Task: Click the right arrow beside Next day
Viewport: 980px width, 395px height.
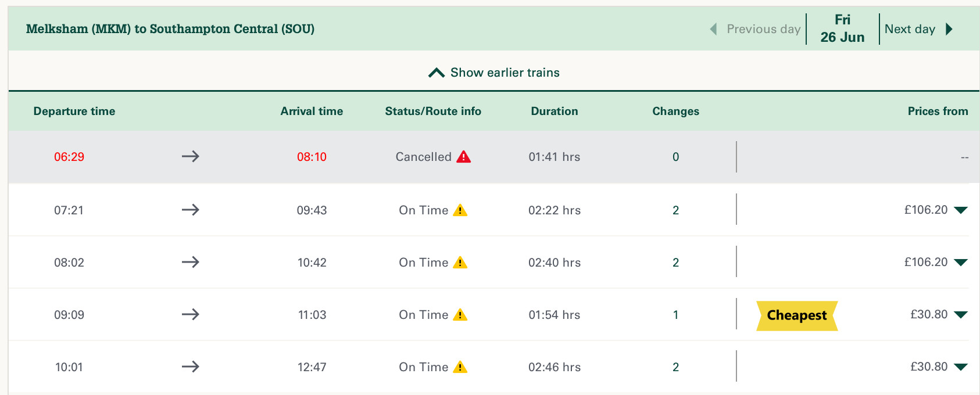Action: pos(949,29)
